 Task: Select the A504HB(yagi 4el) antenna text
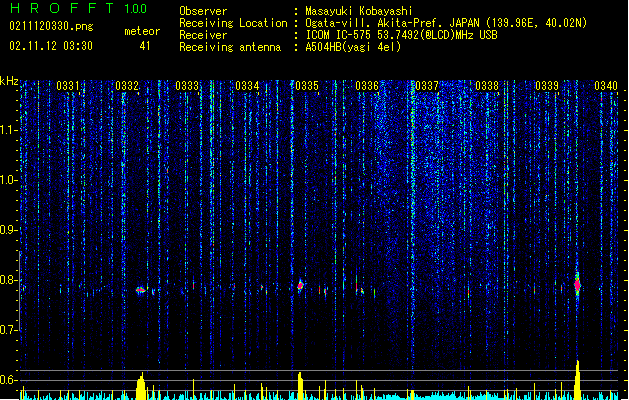tap(353, 47)
